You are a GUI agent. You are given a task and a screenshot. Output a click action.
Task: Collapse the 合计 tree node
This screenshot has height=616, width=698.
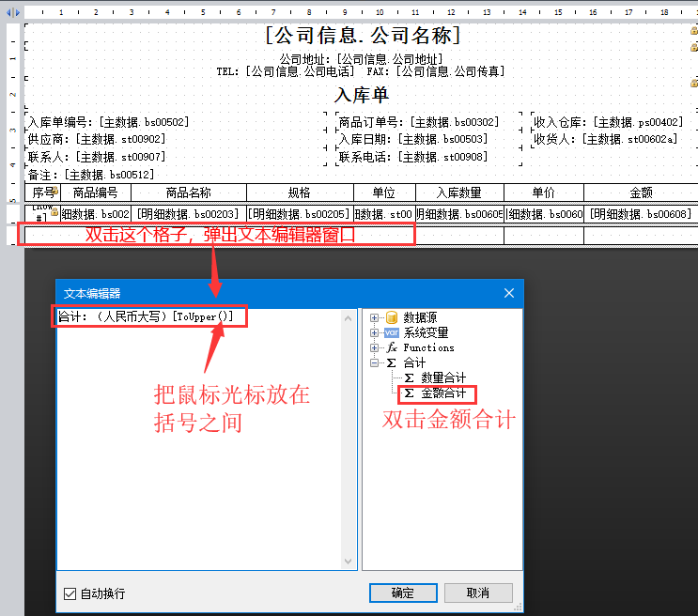(x=375, y=362)
